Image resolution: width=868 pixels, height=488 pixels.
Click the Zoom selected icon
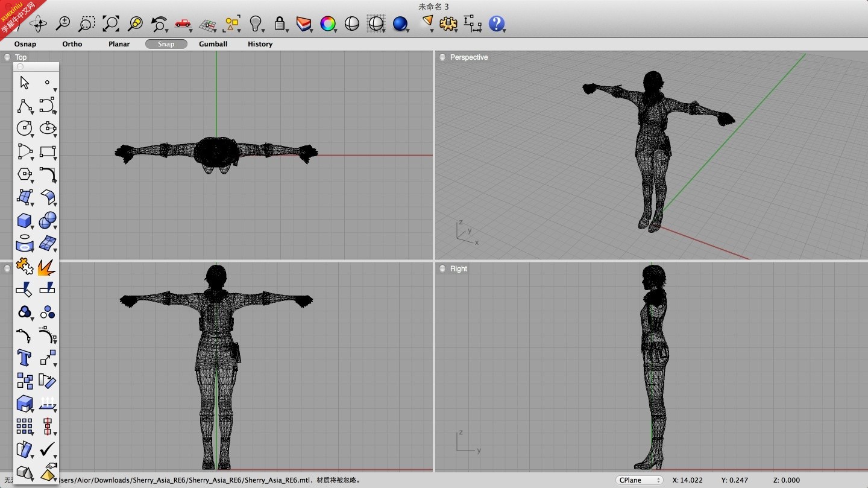tap(135, 24)
